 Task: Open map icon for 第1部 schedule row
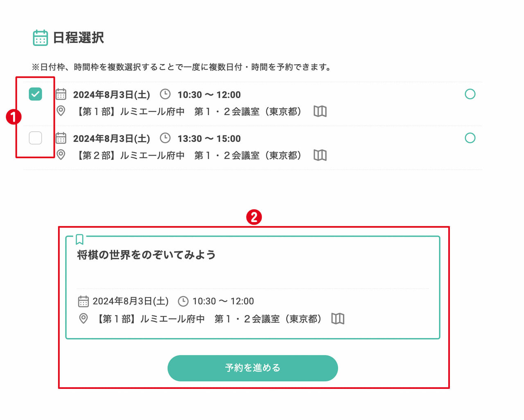(320, 111)
